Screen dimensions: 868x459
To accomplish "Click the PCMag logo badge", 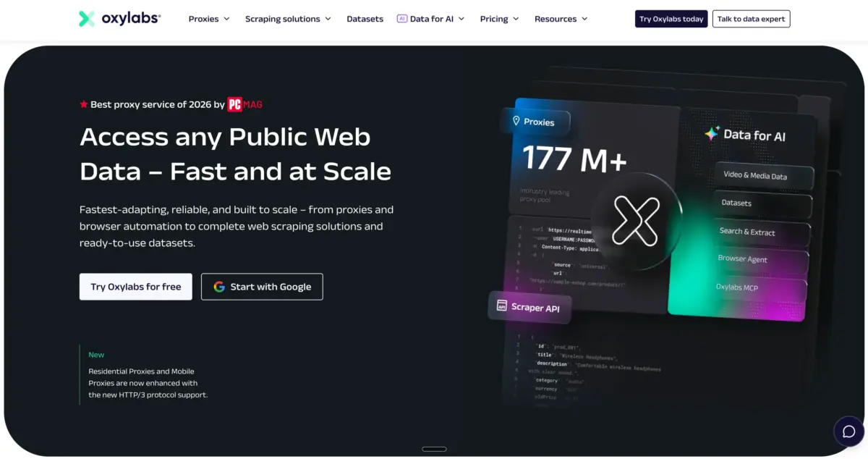I will pos(244,104).
